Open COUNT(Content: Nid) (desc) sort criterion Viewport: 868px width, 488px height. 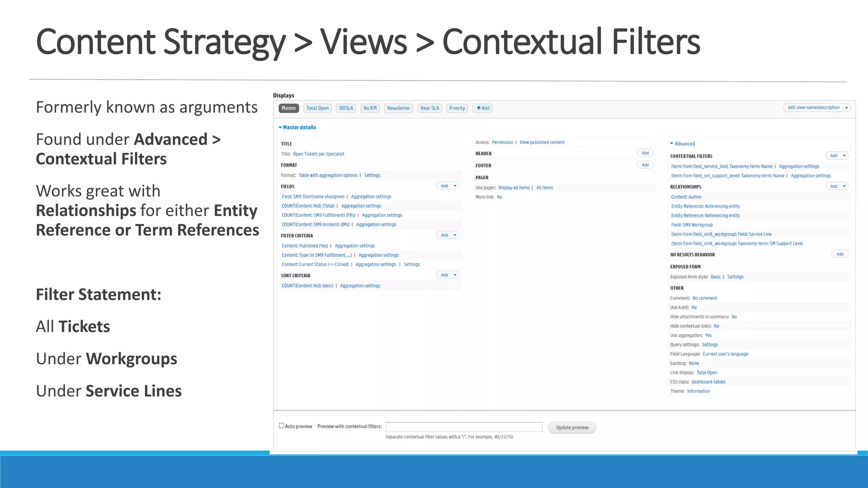[307, 286]
